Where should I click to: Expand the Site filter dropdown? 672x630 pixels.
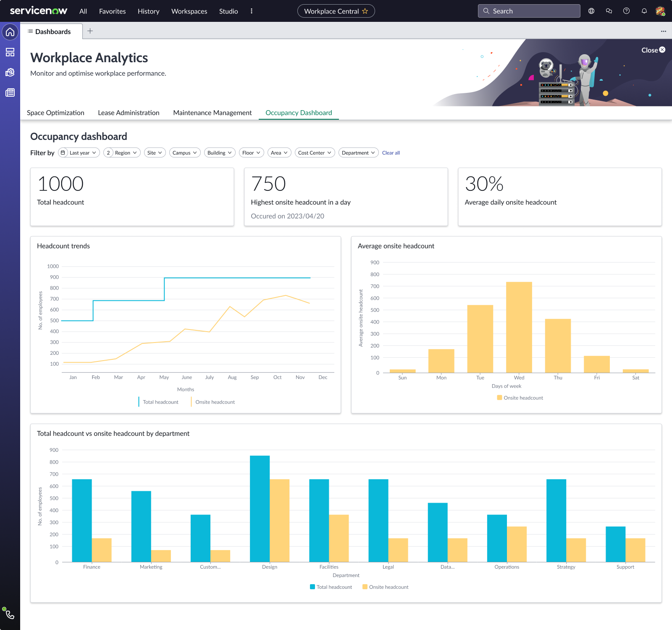155,153
